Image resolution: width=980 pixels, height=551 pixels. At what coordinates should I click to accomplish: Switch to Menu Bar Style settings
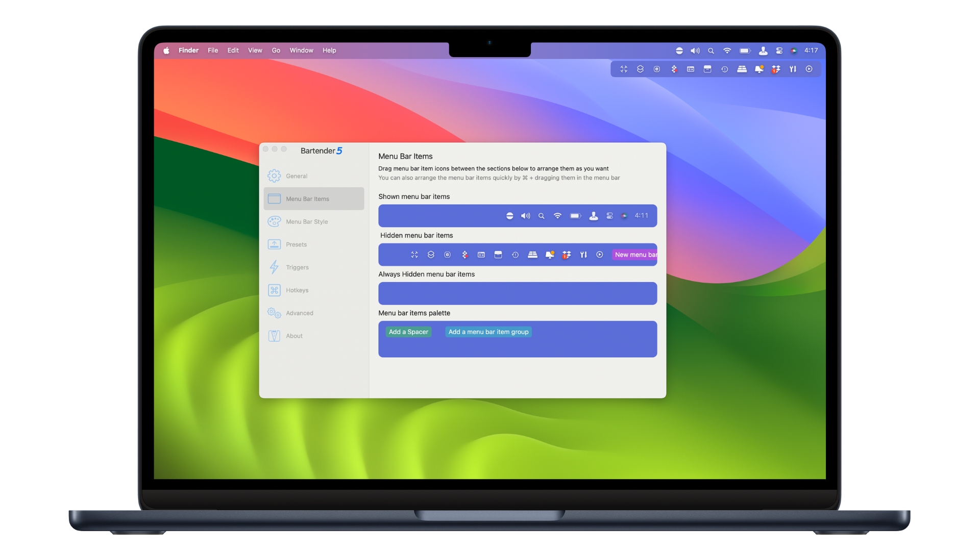(314, 221)
